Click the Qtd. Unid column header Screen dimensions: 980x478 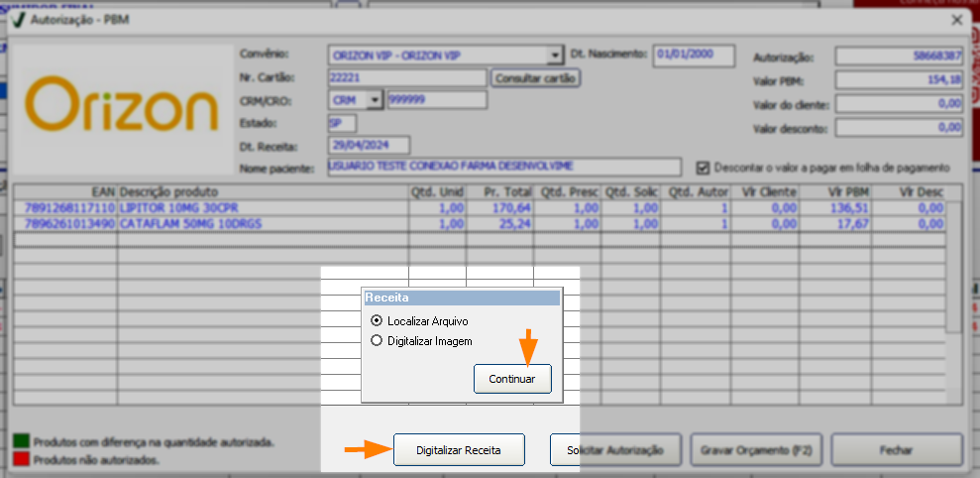pos(438,192)
